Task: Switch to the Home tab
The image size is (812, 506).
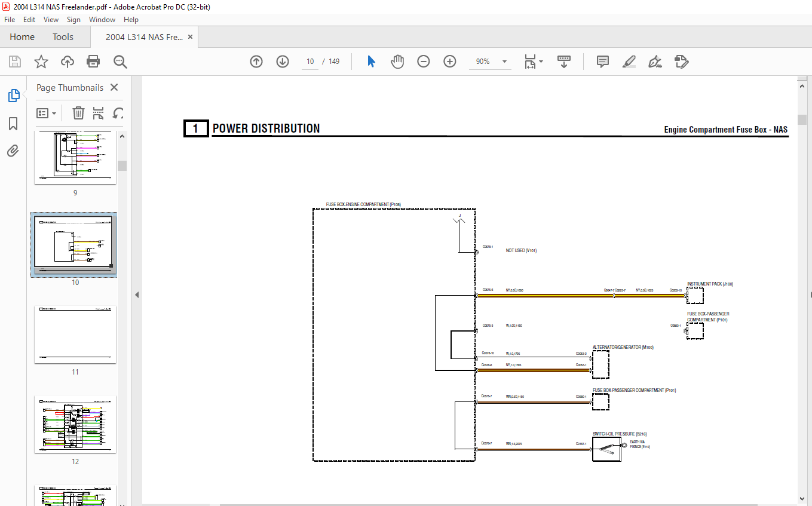Action: (22, 37)
